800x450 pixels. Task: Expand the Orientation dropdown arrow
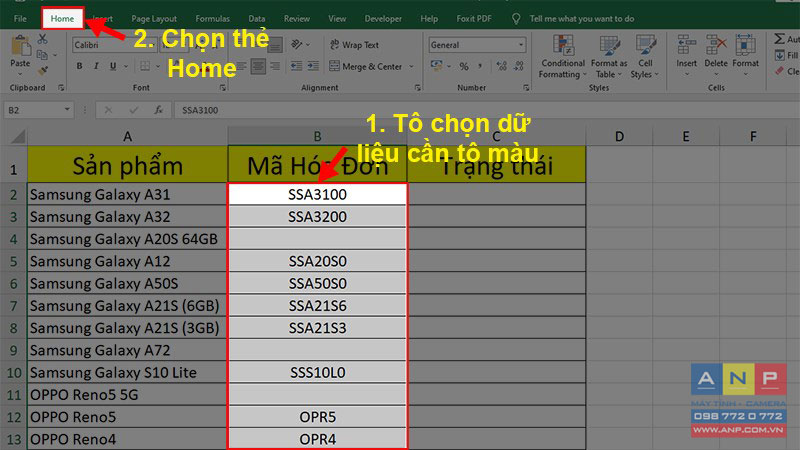pyautogui.click(x=308, y=45)
